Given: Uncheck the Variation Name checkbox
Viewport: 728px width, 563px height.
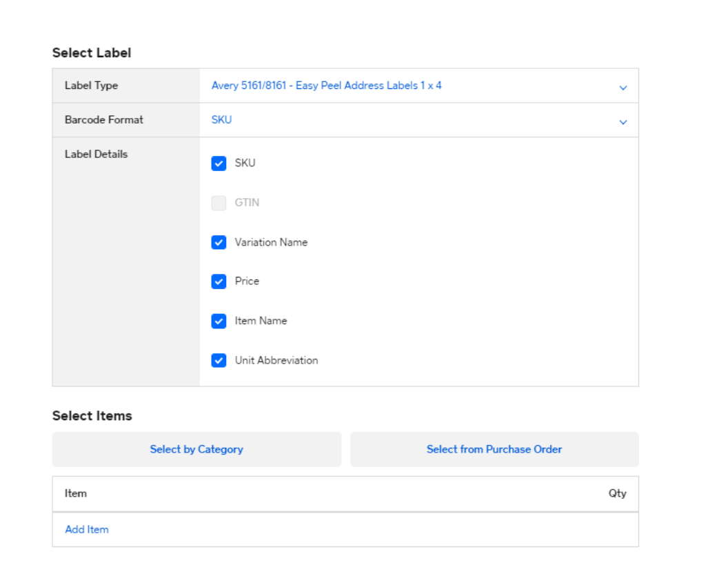Looking at the screenshot, I should pyautogui.click(x=219, y=242).
